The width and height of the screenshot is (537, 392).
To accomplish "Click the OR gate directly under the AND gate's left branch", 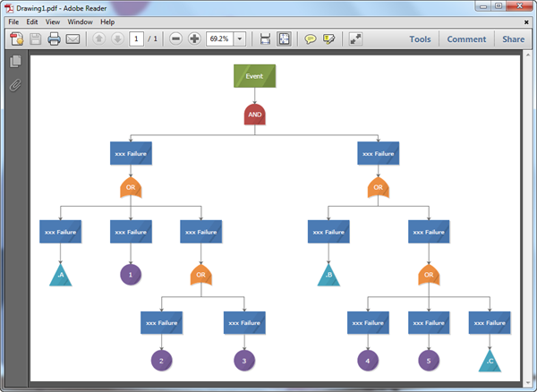I will click(x=131, y=188).
